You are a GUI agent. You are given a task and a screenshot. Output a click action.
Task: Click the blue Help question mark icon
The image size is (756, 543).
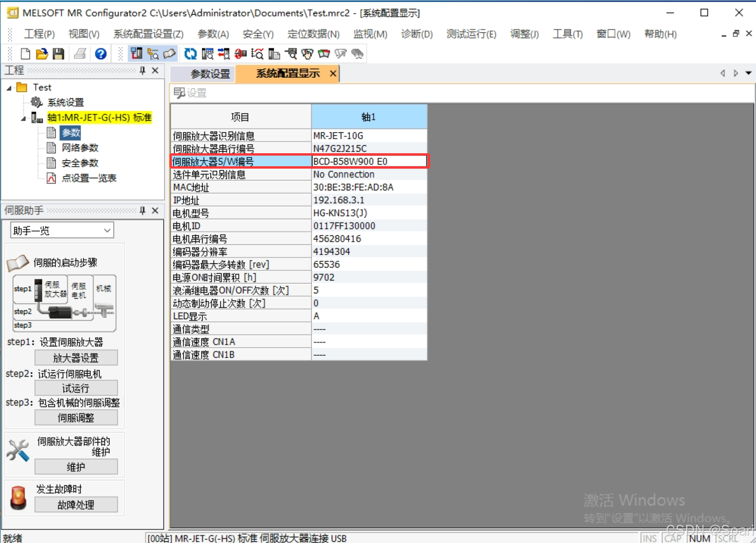point(101,54)
